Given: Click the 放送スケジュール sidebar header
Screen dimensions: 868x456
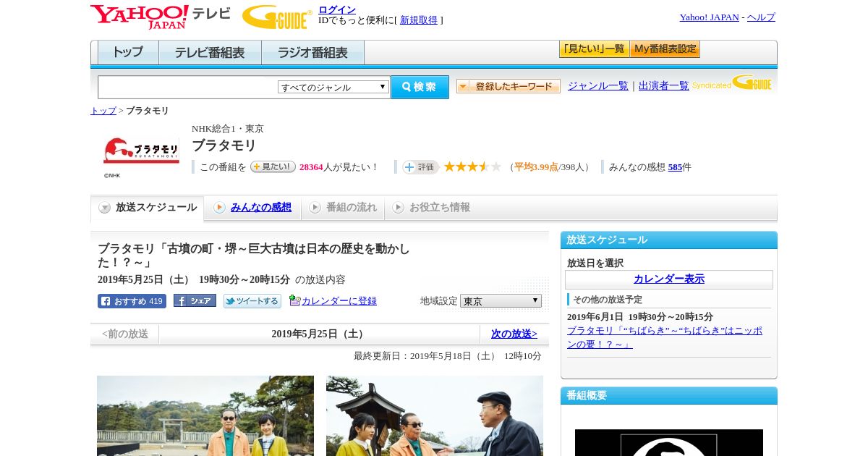Looking at the screenshot, I should click(669, 240).
